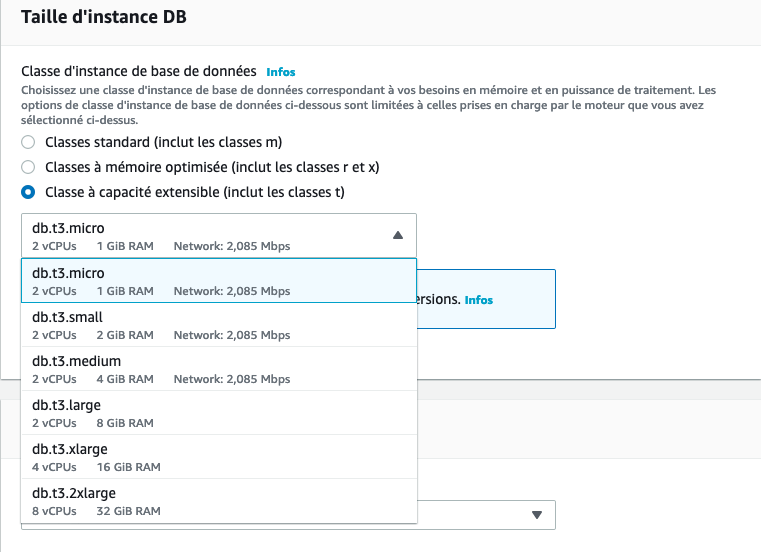Choose the memory optimized classes radio option
This screenshot has width=761, height=552.
point(28,167)
